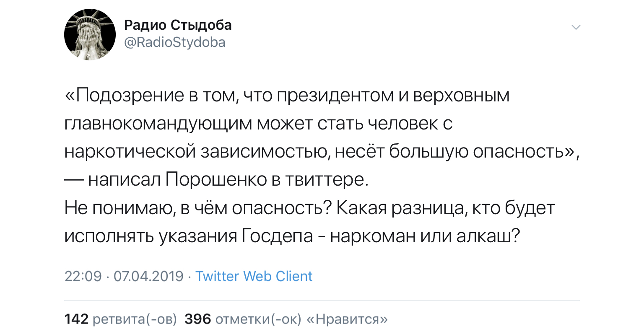Viewport: 644px width, 334px height.
Task: Click the word Госдепа in the tweet
Action: tap(278, 236)
